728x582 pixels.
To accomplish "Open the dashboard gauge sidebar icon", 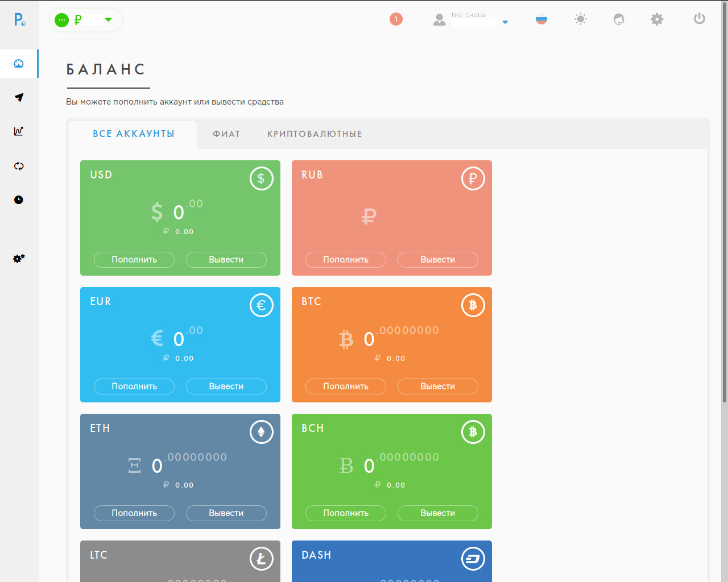I will (19, 64).
